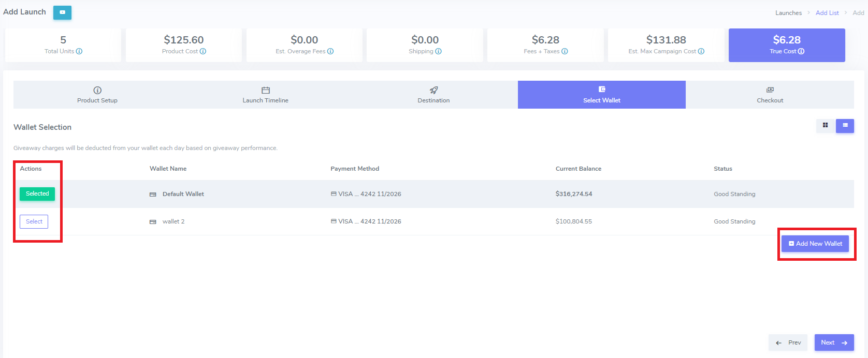Click the green Selected button for Default Wallet
The width and height of the screenshot is (868, 358).
point(37,193)
